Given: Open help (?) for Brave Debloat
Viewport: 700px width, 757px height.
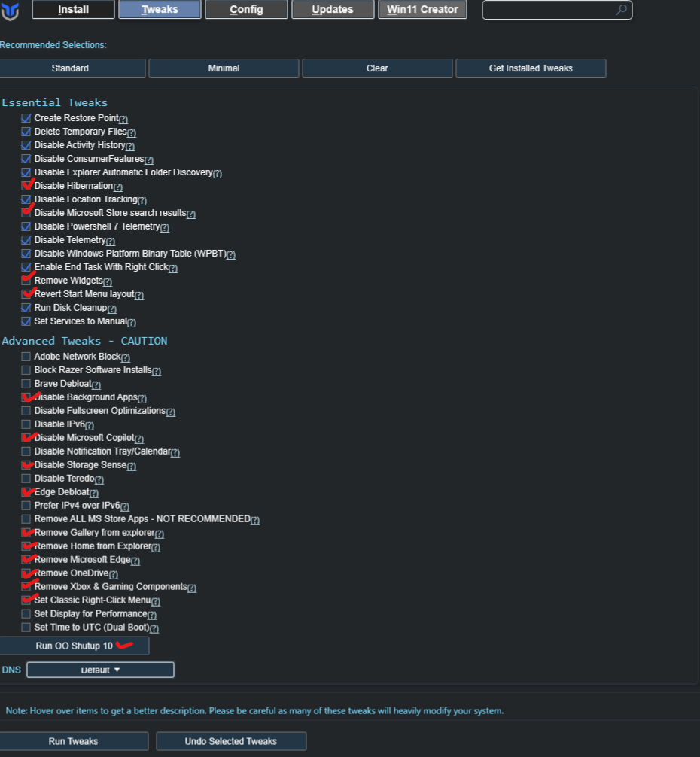Looking at the screenshot, I should coord(96,385).
